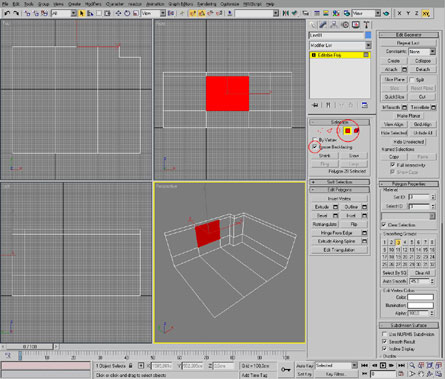The image size is (445, 379).
Task: Open the Motion command panel tab
Action: coord(345,25)
